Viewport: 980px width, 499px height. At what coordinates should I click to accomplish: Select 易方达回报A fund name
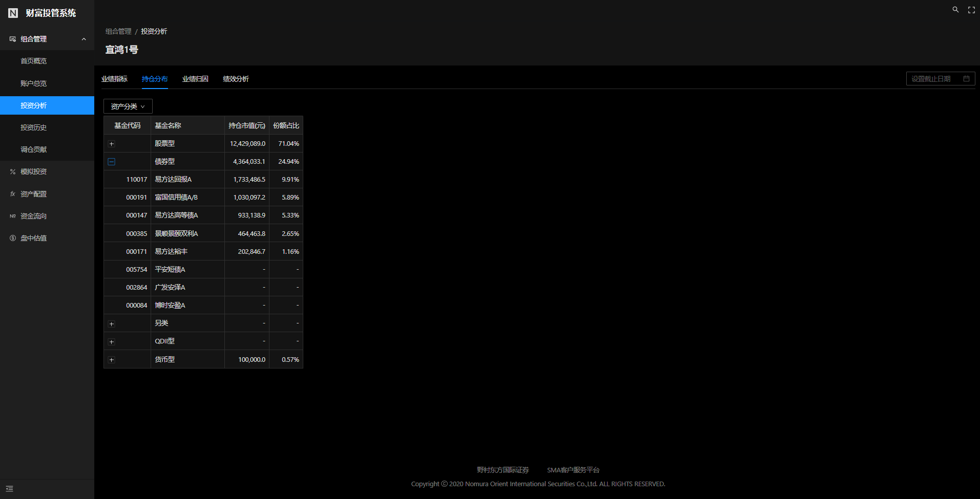click(x=173, y=180)
